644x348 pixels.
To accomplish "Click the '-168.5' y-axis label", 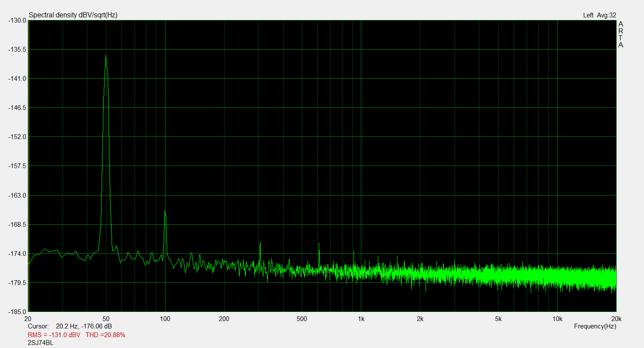I will 17,225.
